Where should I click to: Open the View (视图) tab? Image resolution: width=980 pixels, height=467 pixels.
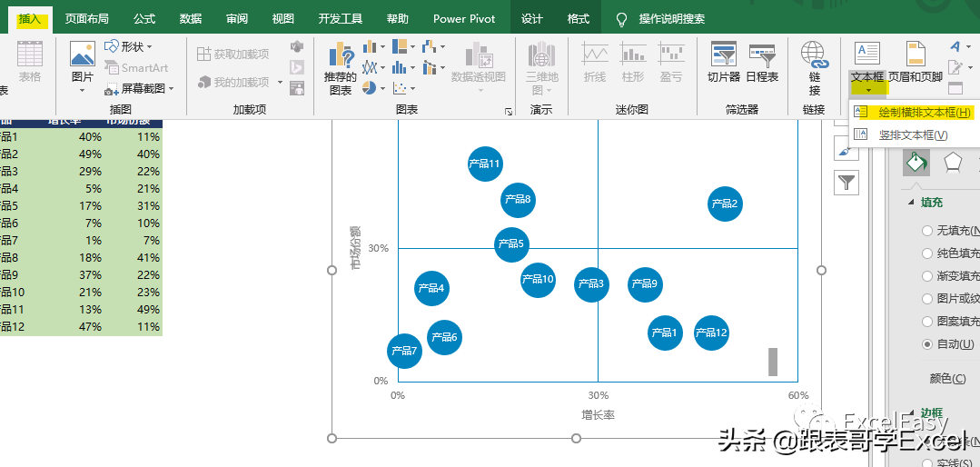point(283,19)
